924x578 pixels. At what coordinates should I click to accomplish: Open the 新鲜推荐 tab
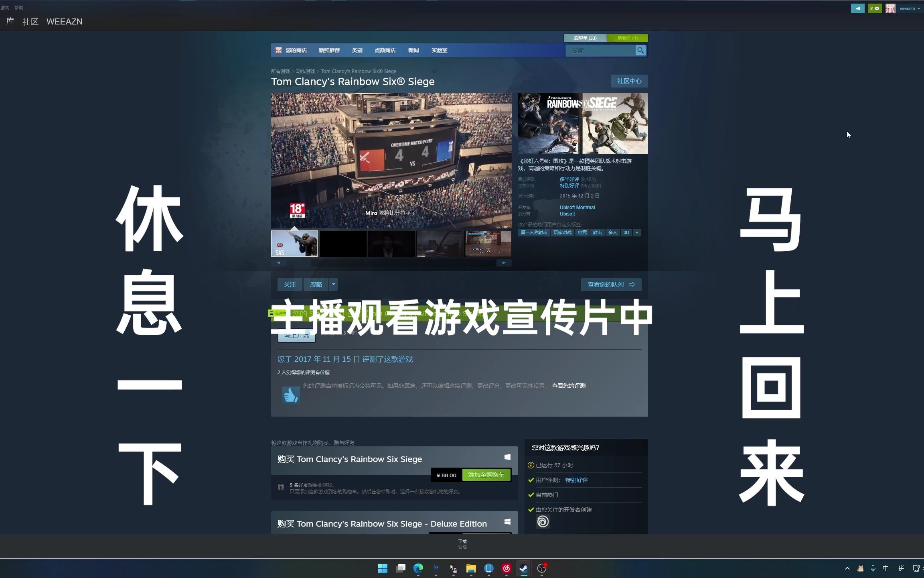[329, 50]
